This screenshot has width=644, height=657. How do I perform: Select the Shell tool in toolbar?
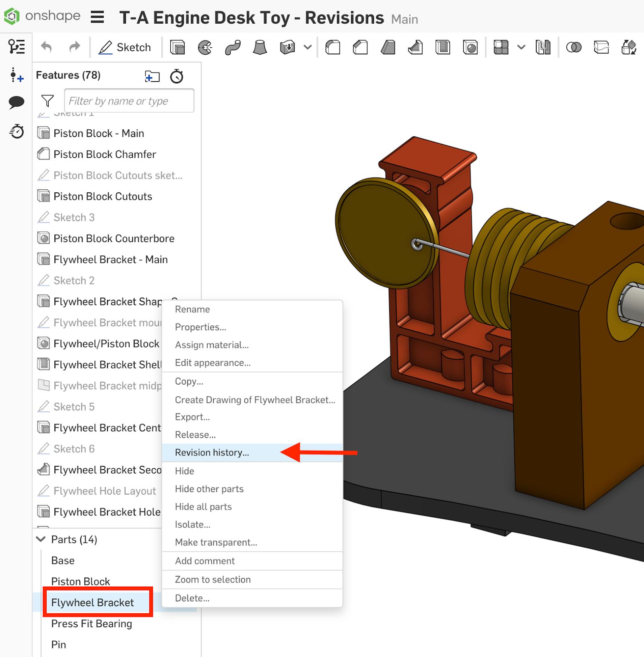(443, 47)
